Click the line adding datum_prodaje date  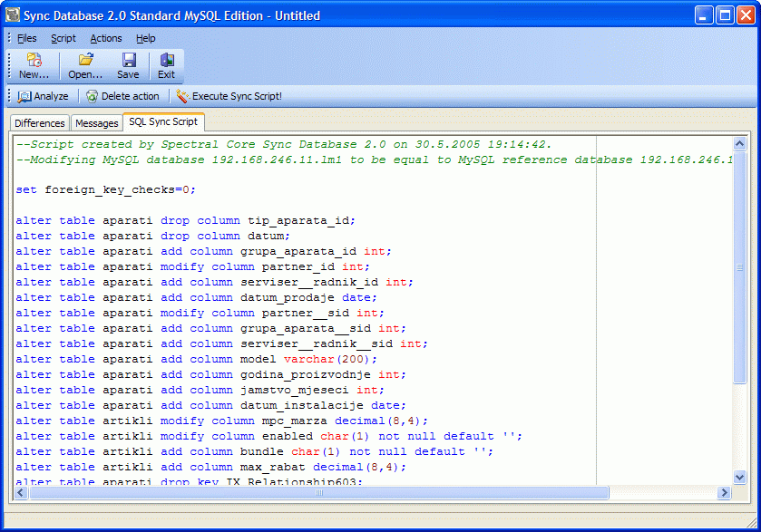pyautogui.click(x=196, y=298)
